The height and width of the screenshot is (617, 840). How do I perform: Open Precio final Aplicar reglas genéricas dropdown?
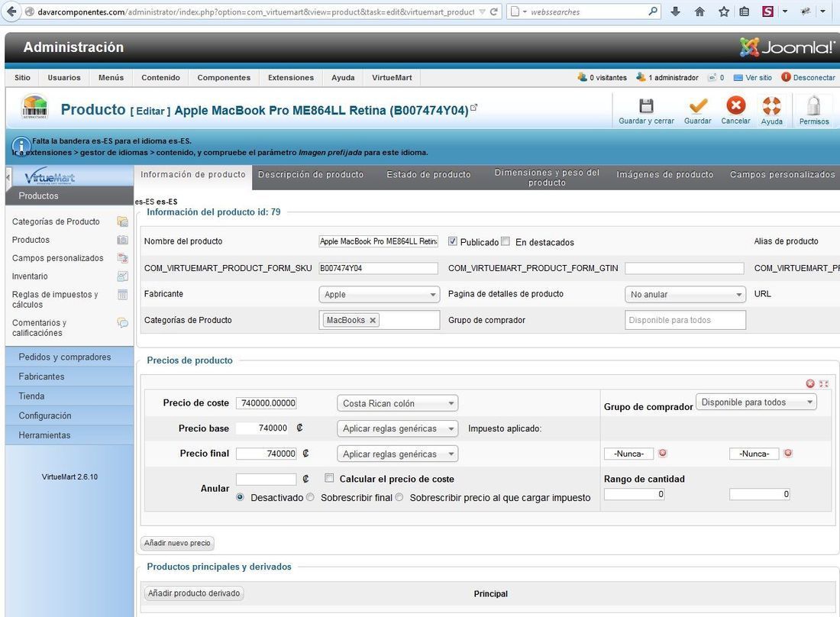click(x=398, y=454)
